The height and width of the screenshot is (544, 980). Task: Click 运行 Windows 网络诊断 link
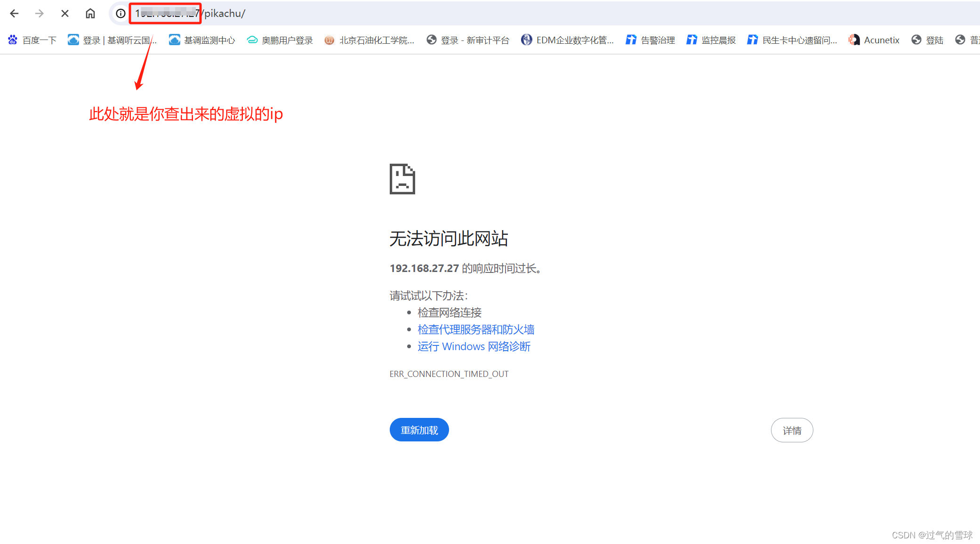click(x=474, y=346)
